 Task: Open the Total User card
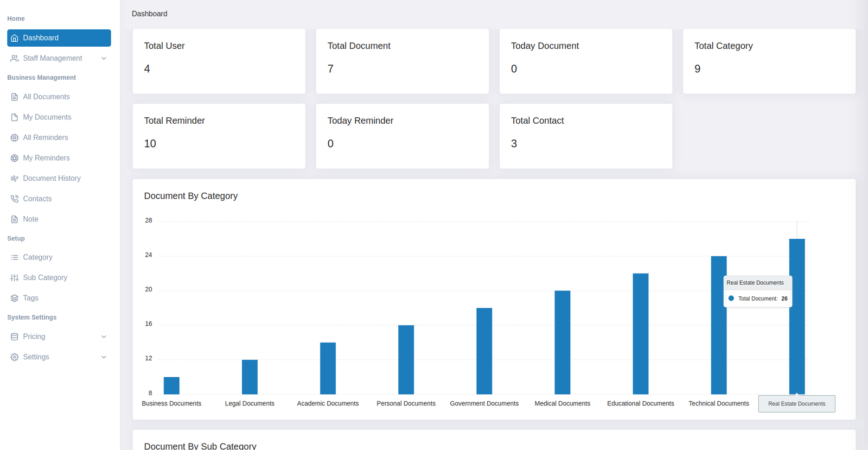[219, 61]
